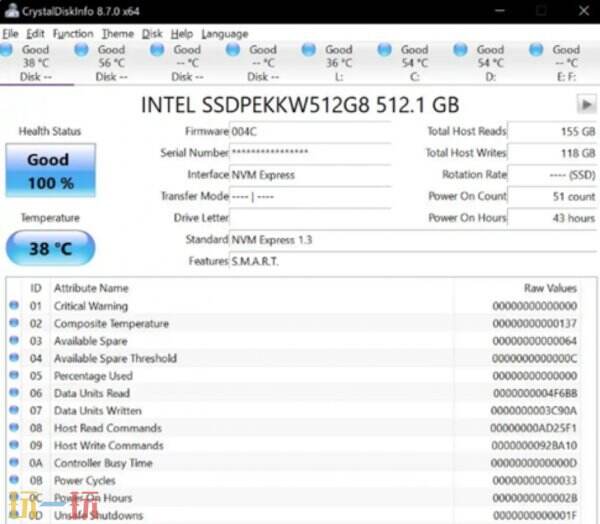Viewport: 600px width, 524px height.
Task: Click the status orb above the 36 °C disk
Action: click(309, 50)
